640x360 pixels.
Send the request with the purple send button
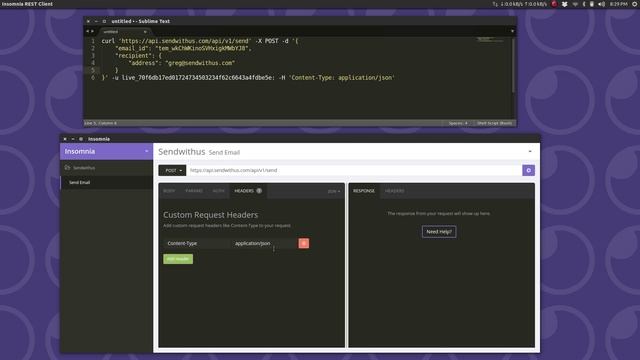(x=528, y=170)
